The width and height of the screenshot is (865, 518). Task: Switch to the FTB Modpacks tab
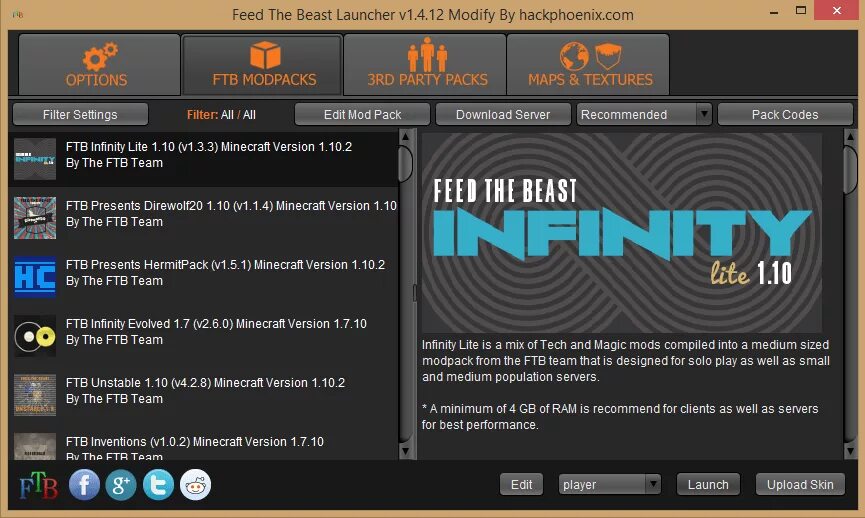pyautogui.click(x=262, y=65)
